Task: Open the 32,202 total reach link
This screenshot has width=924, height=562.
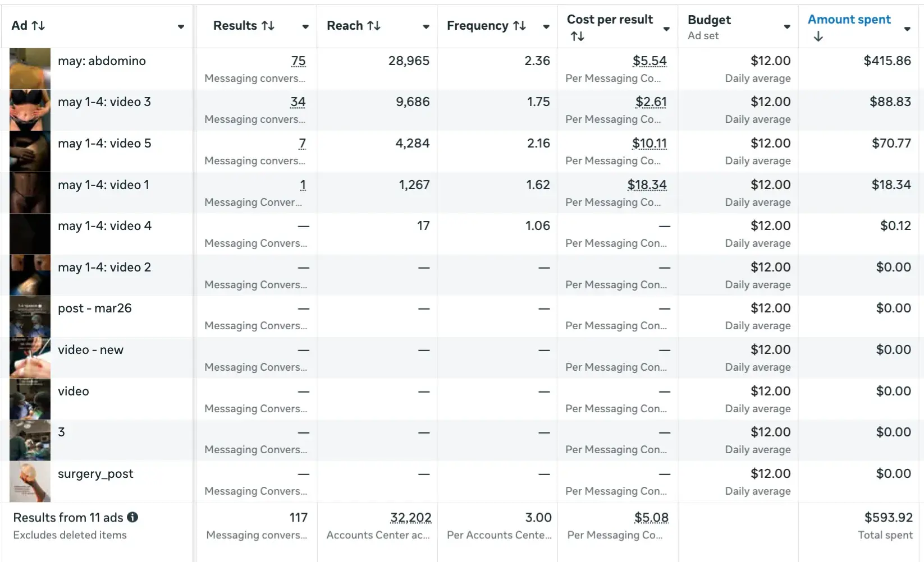Action: click(x=410, y=518)
